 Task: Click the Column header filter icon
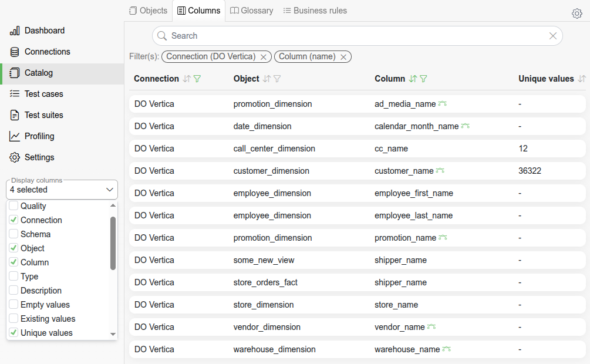coord(423,79)
